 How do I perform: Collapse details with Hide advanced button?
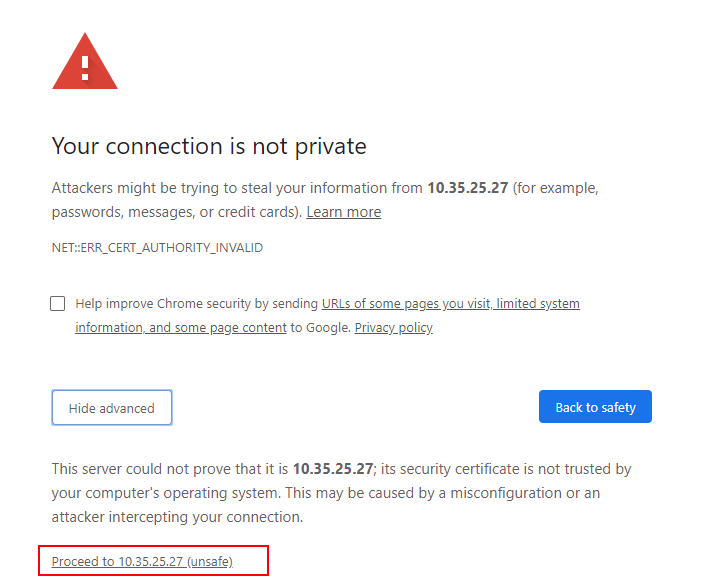coord(112,407)
